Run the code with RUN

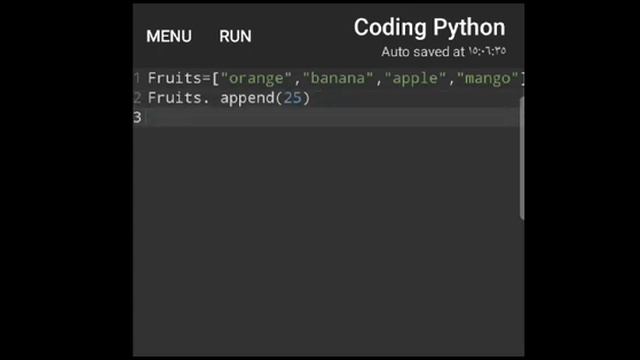point(236,36)
